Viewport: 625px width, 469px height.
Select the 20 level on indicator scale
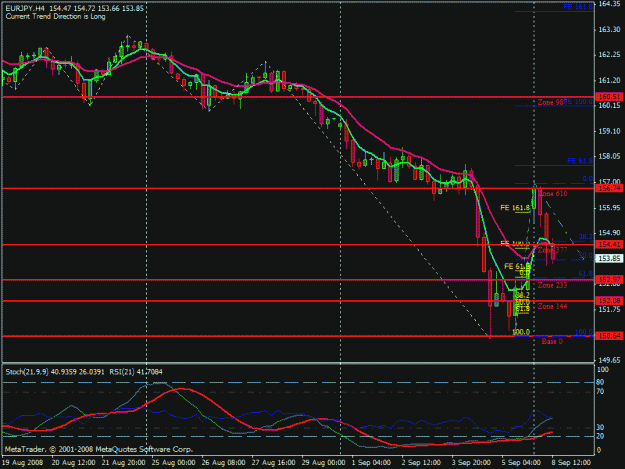click(600, 436)
